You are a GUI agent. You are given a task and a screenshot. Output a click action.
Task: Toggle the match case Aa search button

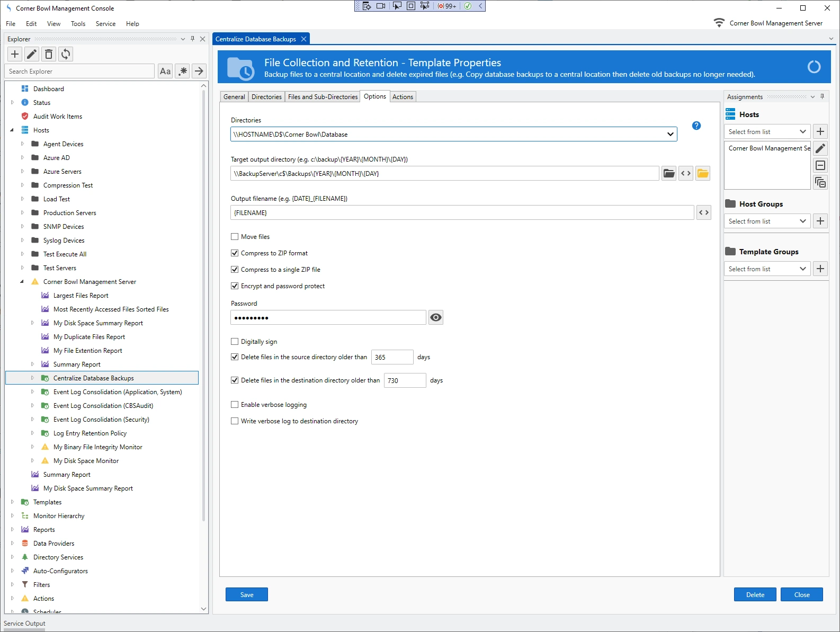[165, 71]
